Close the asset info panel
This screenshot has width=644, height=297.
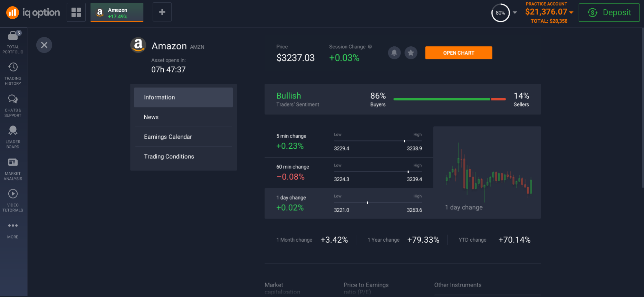coord(44,45)
